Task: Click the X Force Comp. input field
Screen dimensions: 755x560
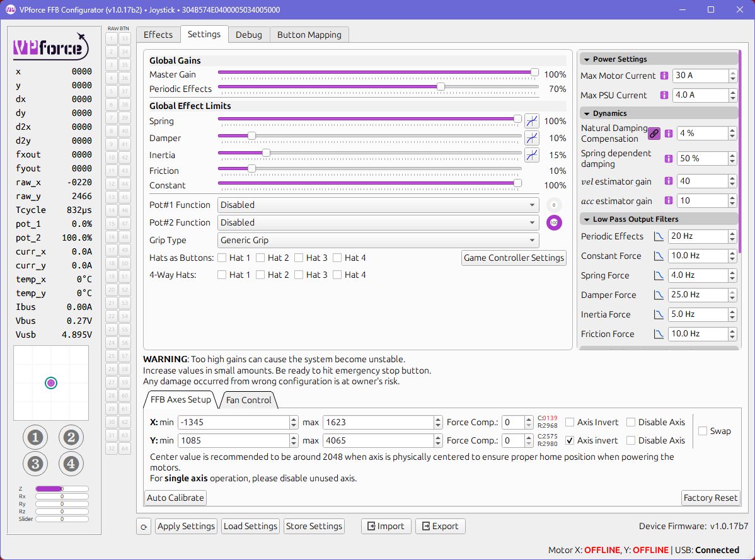Action: [513, 422]
